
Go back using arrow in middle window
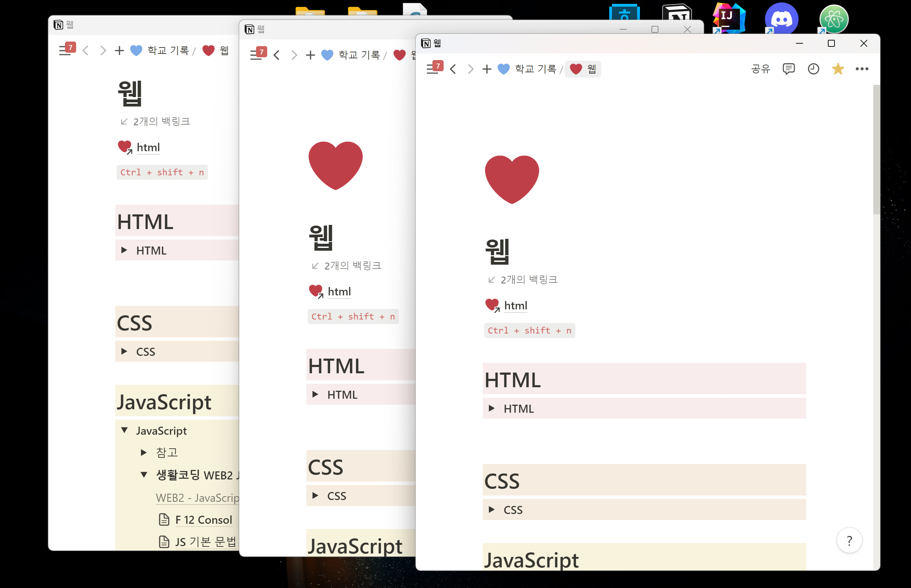(x=277, y=56)
